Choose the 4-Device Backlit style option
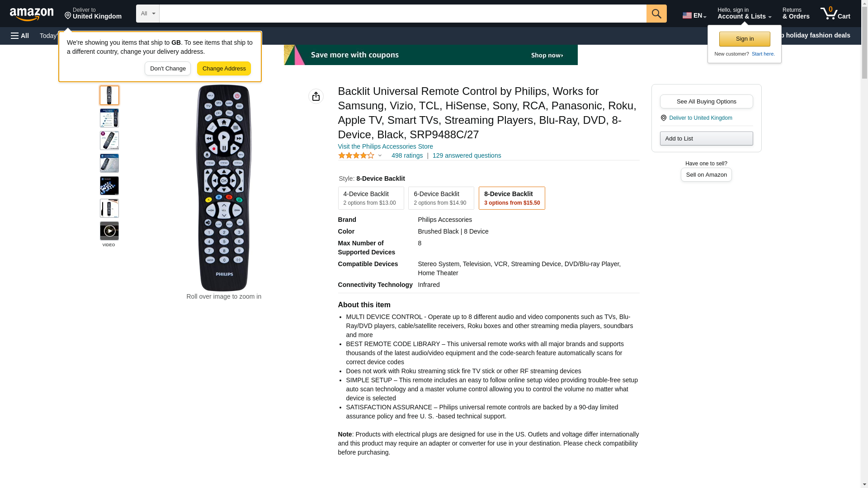The image size is (868, 488). click(x=371, y=198)
